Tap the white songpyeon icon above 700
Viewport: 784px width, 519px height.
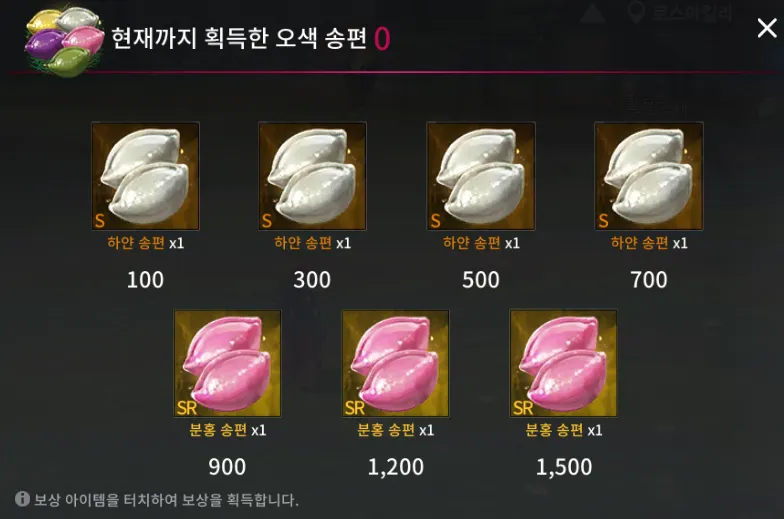649,176
